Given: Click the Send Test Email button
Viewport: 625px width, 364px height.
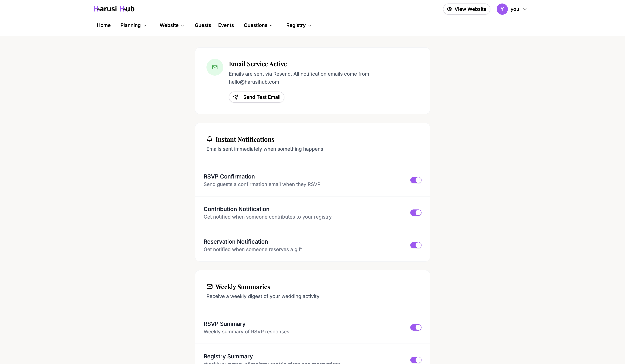Looking at the screenshot, I should 256,97.
